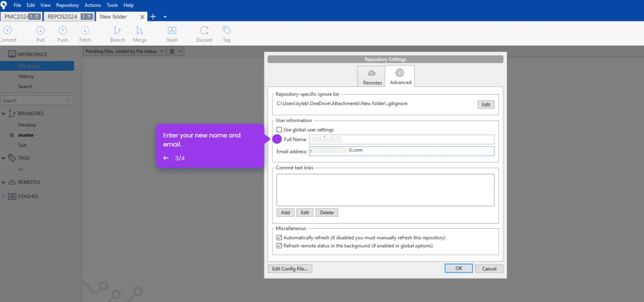Open the list view mode dropdown

(x=175, y=51)
